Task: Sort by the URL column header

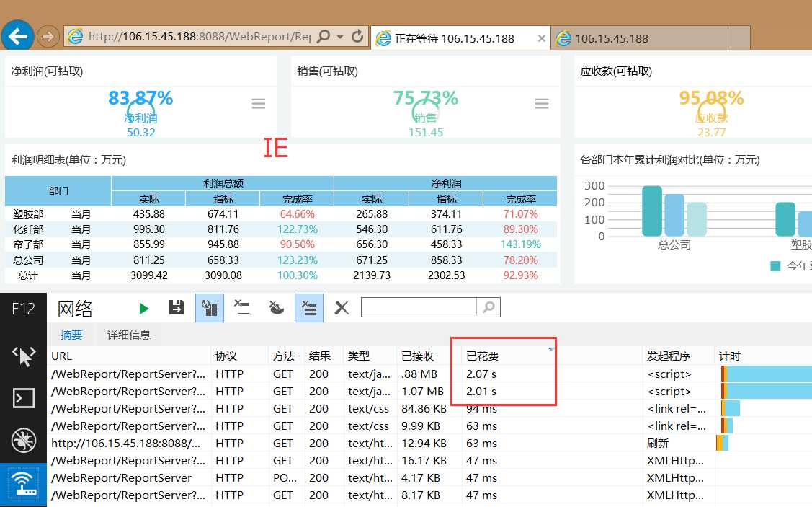Action: 130,356
